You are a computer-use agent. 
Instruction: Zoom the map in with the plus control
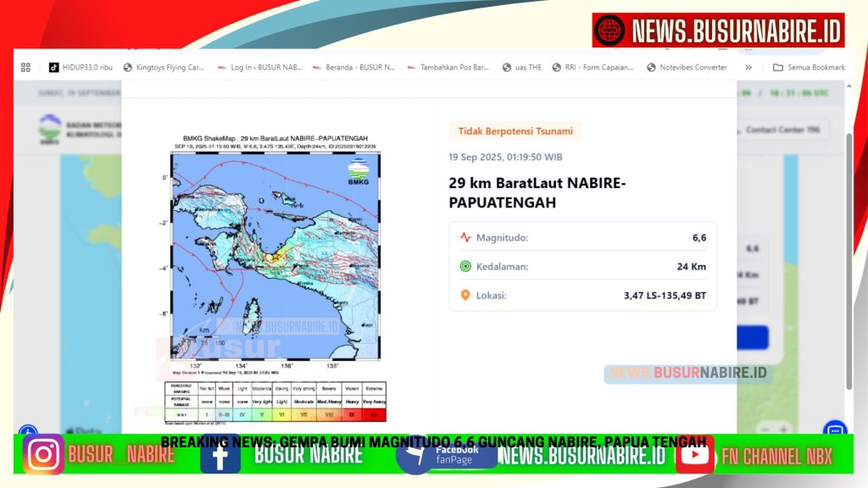coord(782,430)
